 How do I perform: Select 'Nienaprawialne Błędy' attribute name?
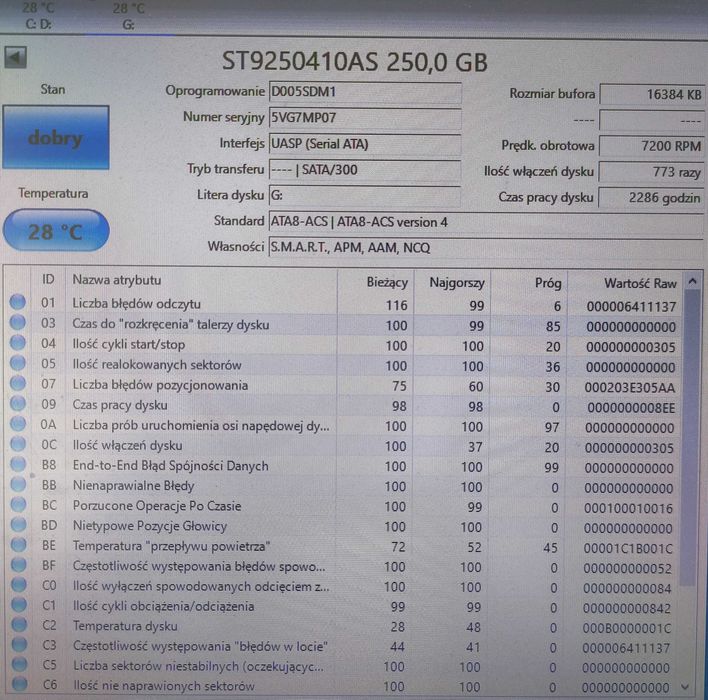click(134, 486)
